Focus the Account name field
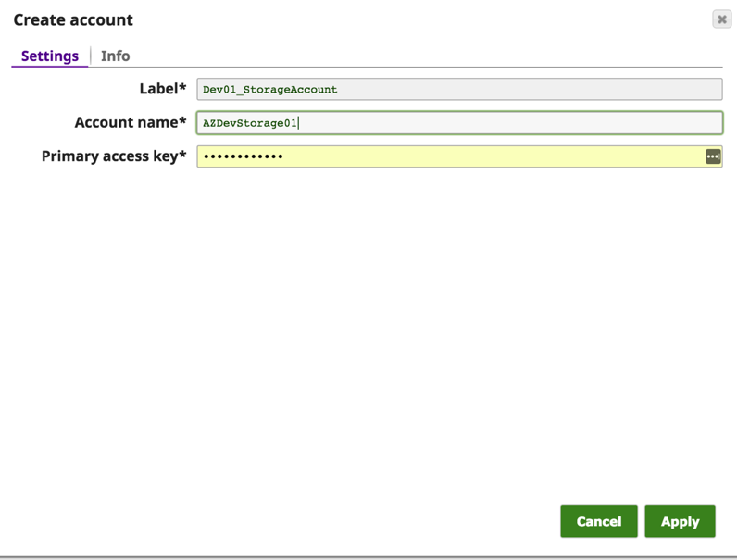737x560 pixels. [x=459, y=122]
